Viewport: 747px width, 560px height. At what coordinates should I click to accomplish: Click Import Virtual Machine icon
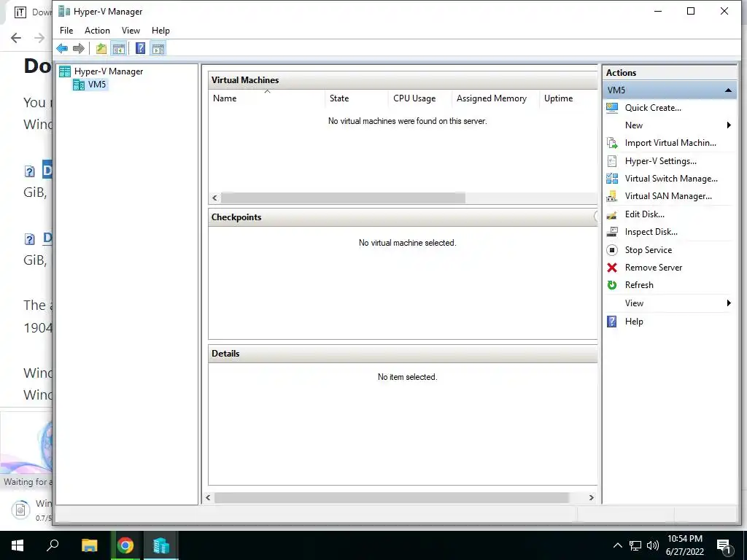pos(612,143)
